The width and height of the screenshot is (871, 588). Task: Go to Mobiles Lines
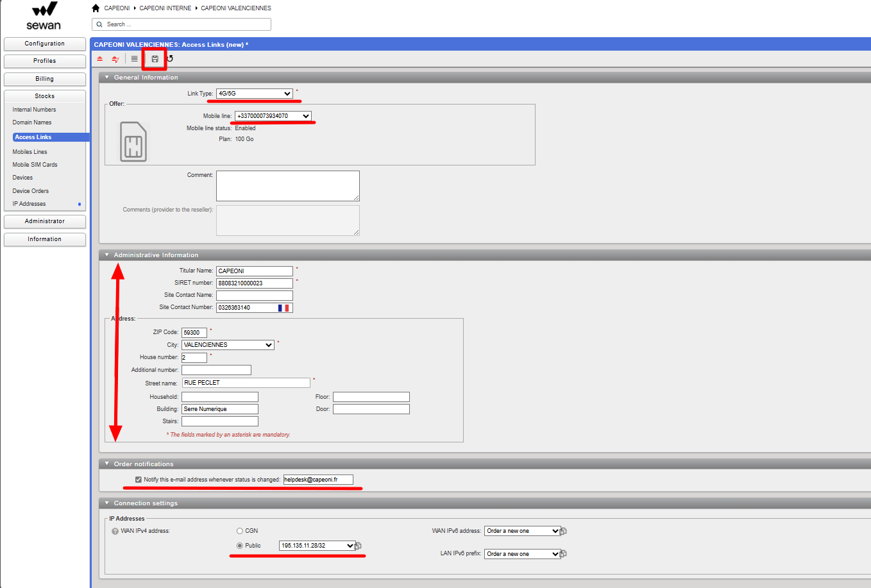(30, 152)
